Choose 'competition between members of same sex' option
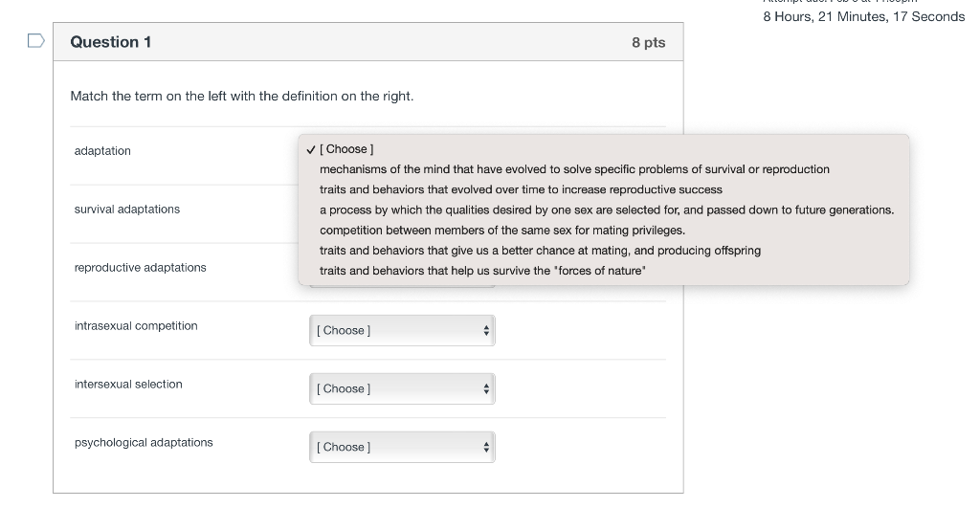Screen dimensions: 980x508 click(502, 231)
